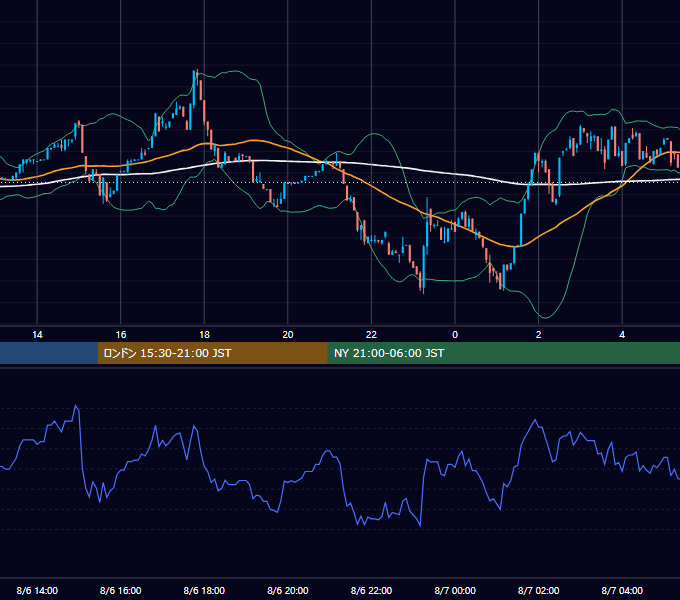Click the London 15:30-21:00 JST session bar
Screen dimensions: 680x600
pos(212,353)
